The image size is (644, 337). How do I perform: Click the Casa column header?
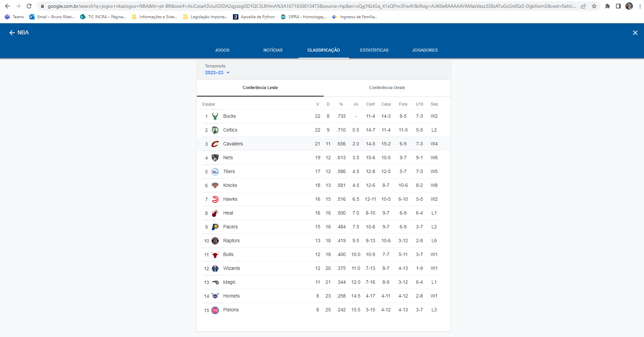386,104
